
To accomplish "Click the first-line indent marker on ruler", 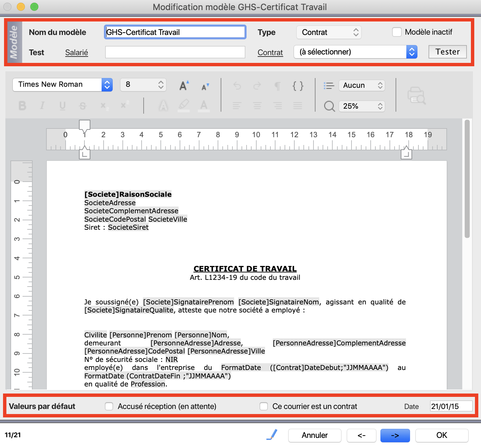I will point(84,126).
